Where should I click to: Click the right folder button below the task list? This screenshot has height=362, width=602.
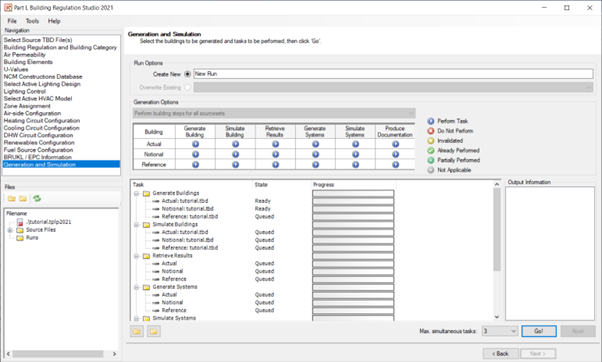[x=154, y=331]
